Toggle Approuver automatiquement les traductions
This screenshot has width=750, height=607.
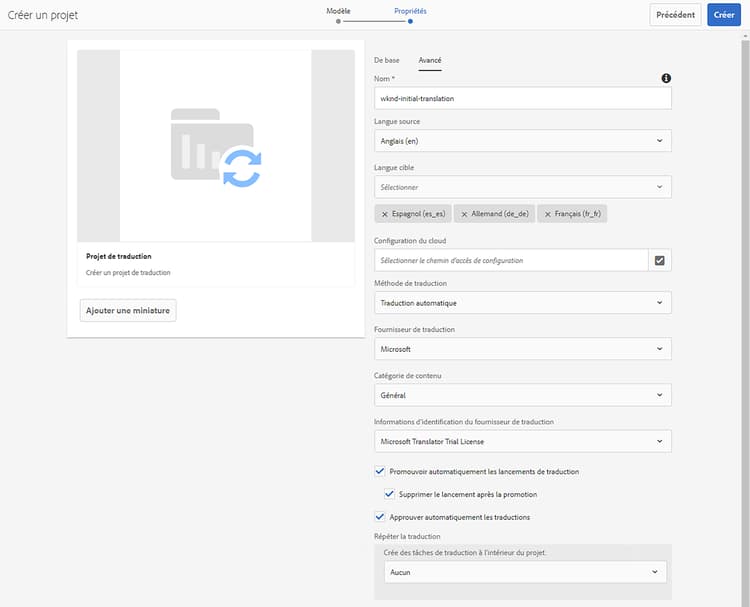(x=380, y=517)
